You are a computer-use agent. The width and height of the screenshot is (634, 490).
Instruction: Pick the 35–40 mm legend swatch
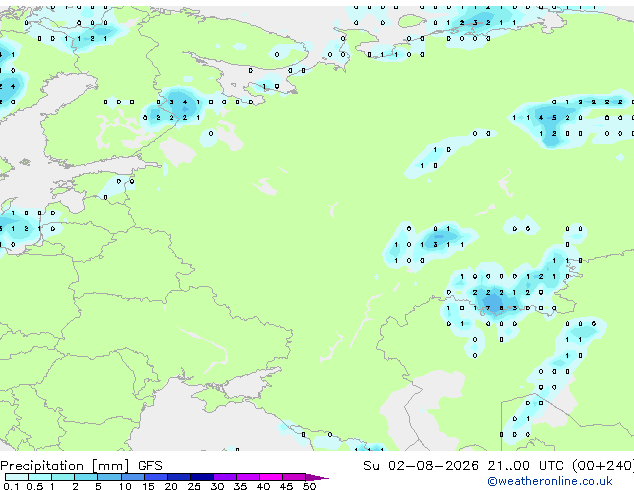pyautogui.click(x=247, y=477)
